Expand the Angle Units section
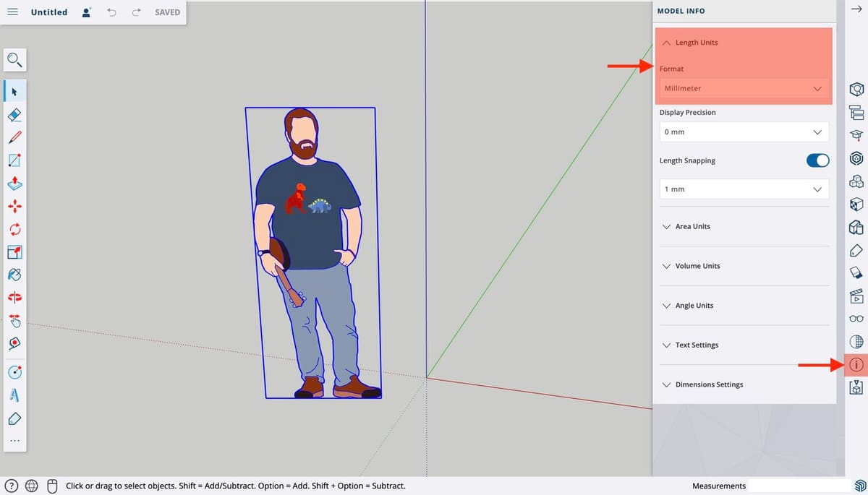The height and width of the screenshot is (495, 868). click(x=744, y=306)
